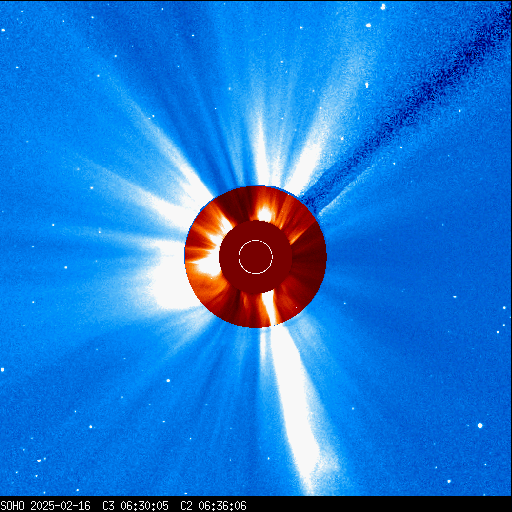Click the bright star near top right edge

(x=383, y=6)
